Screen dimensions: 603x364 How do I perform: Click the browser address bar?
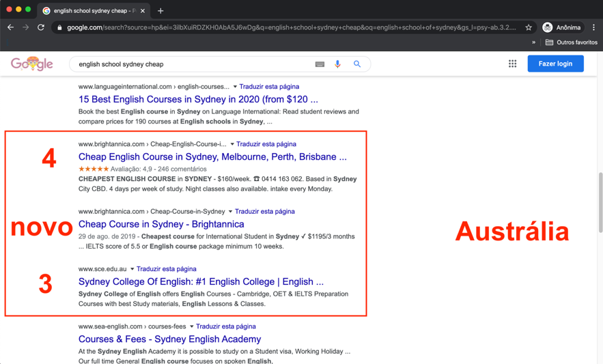(x=292, y=27)
